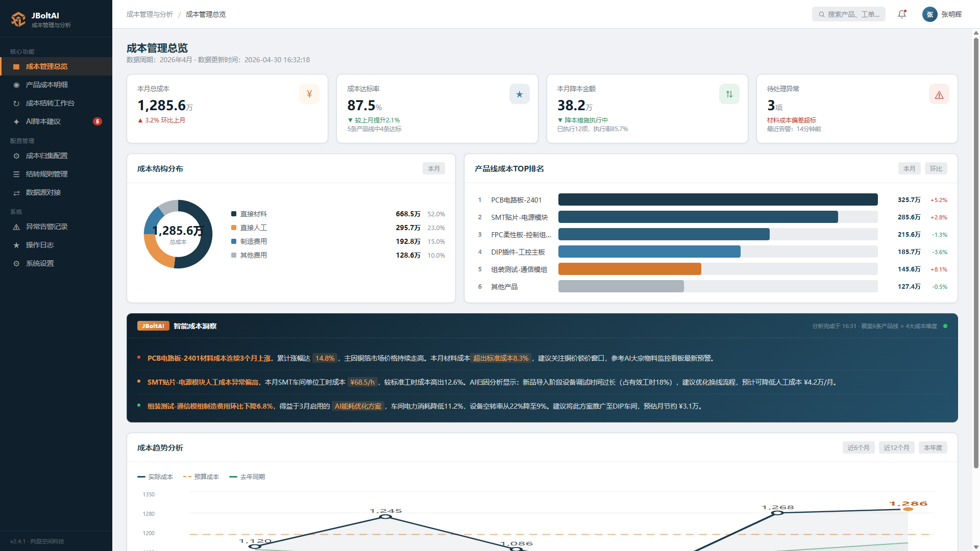This screenshot has width=980, height=551.
Task: Click the star icon on 成本达标率 card
Action: click(520, 94)
